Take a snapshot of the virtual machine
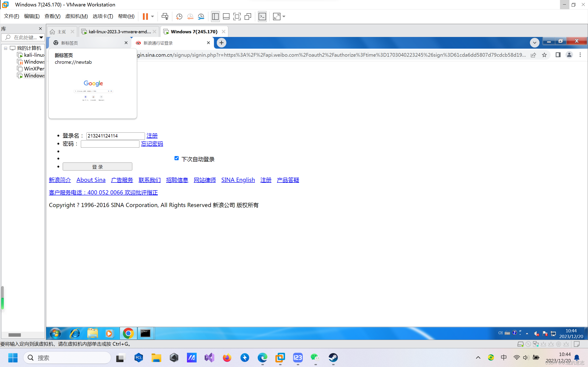 pyautogui.click(x=179, y=17)
